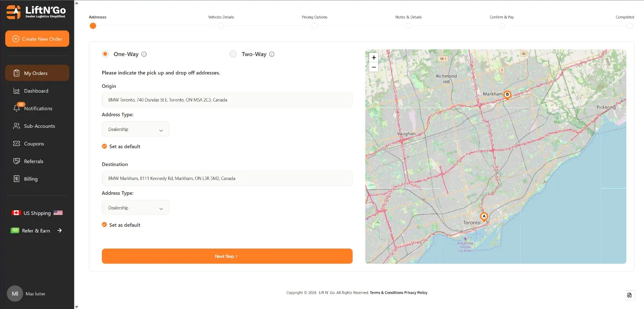Open Coupons in the sidebar
Image resolution: width=644 pixels, height=309 pixels.
(37, 143)
